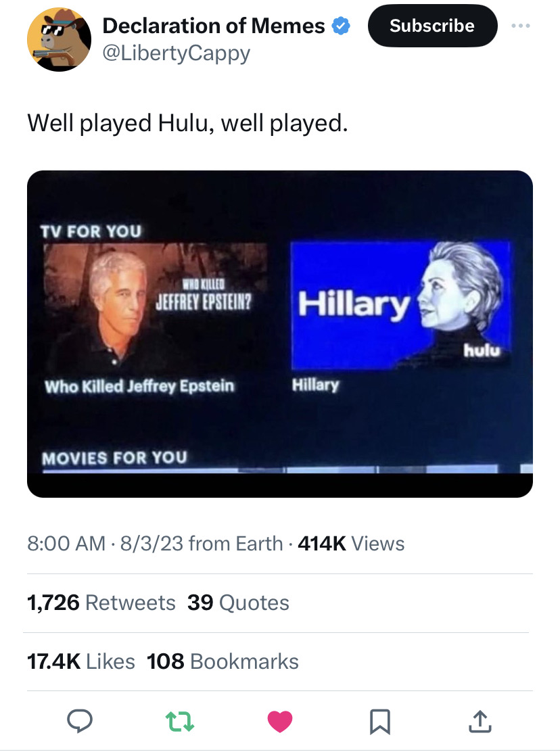Open the share upload icon
Image resolution: width=560 pixels, height=752 pixels.
pyautogui.click(x=480, y=722)
